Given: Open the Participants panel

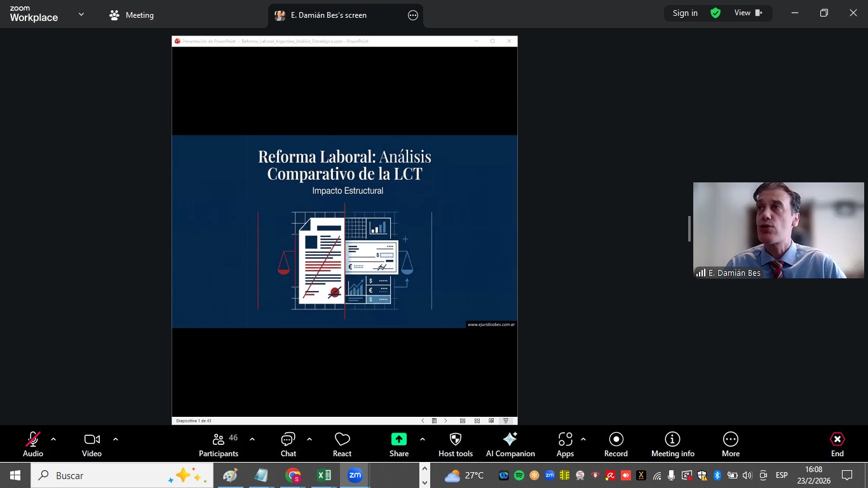Looking at the screenshot, I should [x=219, y=444].
